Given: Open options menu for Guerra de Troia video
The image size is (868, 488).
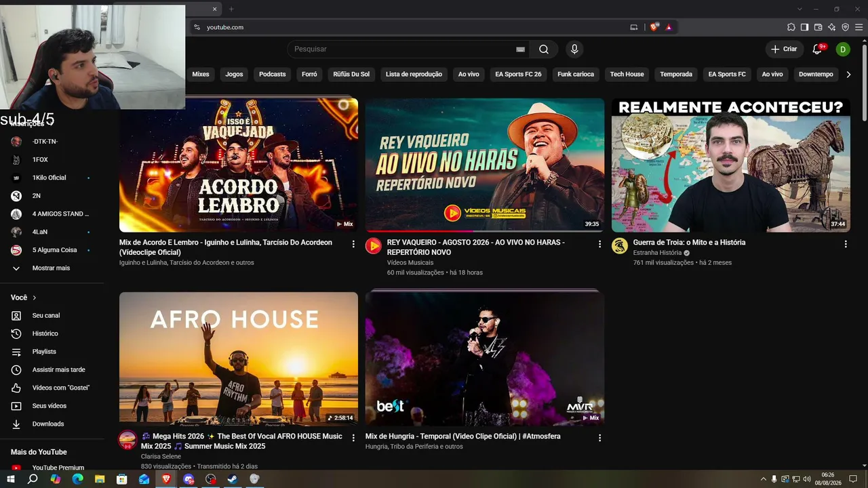Looking at the screenshot, I should [x=846, y=244].
